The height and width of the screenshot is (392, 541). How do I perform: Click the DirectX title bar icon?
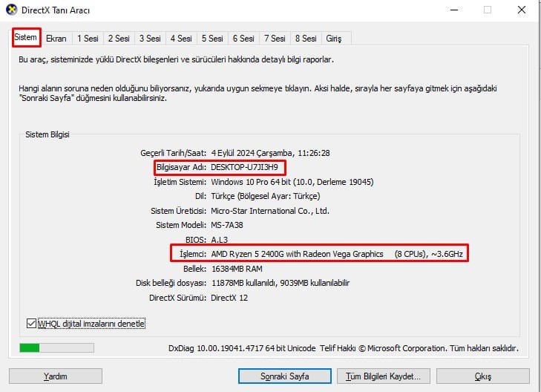(12, 10)
